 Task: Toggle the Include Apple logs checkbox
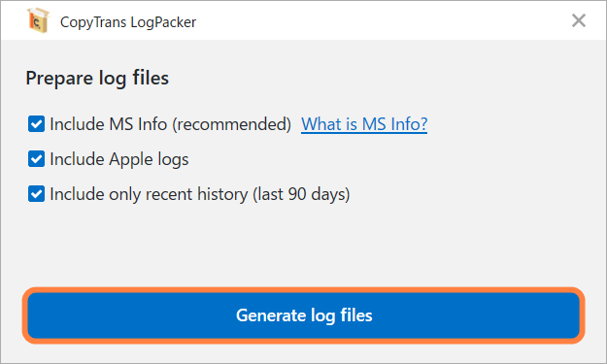[x=36, y=159]
